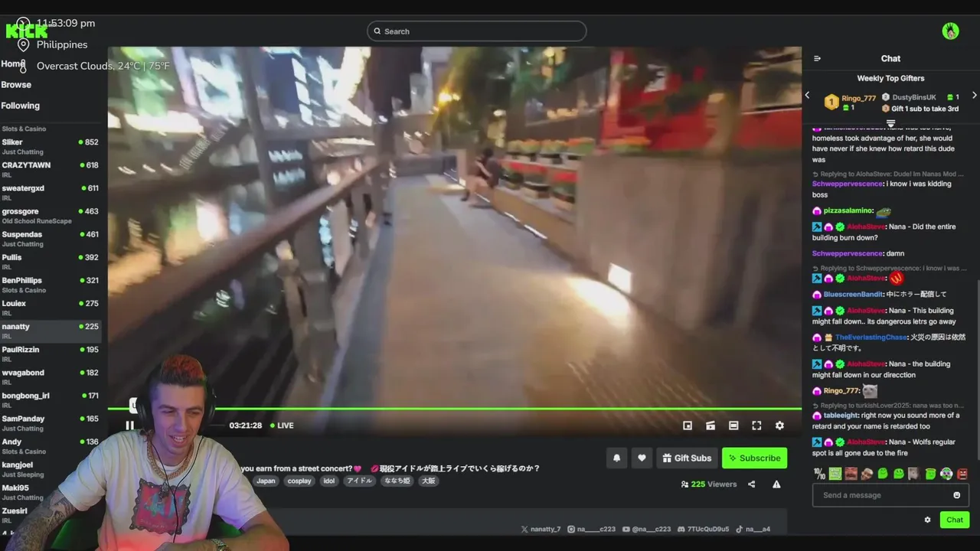980x551 pixels.
Task: Open nanatty_7 X social link
Action: pyautogui.click(x=541, y=529)
